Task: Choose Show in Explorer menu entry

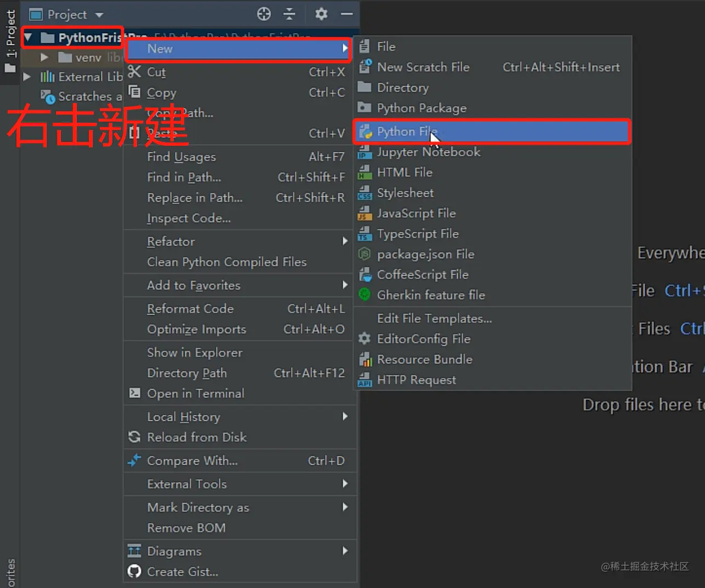Action: [240, 352]
